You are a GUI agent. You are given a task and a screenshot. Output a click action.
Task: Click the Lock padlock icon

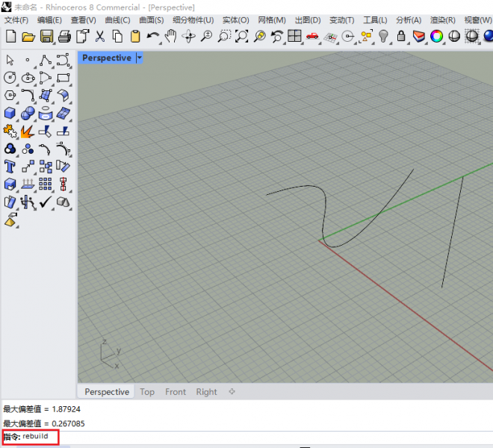coord(401,36)
